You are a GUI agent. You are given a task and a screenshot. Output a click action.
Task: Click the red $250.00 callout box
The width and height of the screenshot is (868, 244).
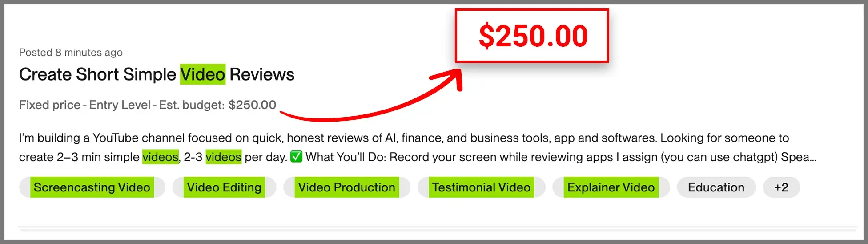(532, 36)
